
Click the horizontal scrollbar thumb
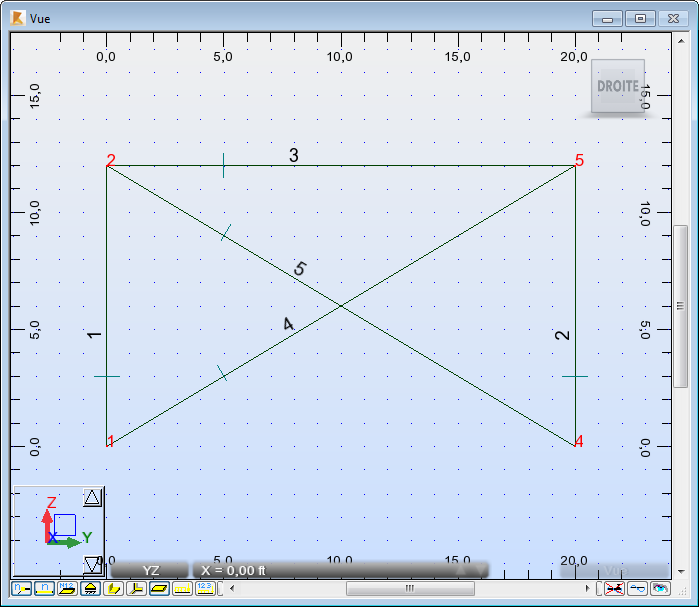[410, 589]
